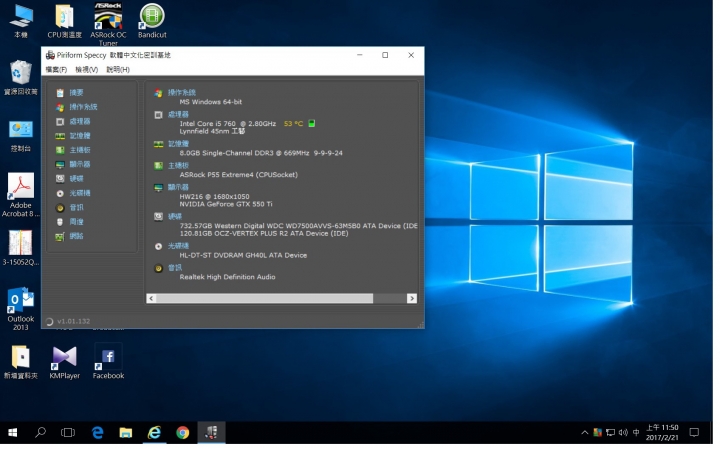Click the "NVIDIA GeForce GTX 550 Ti" line

(226, 204)
